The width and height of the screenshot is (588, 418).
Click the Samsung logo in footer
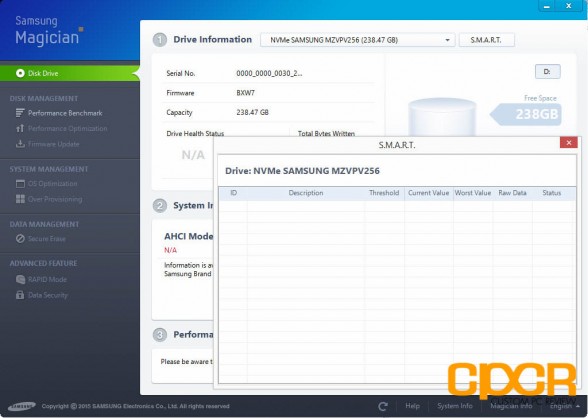(22, 406)
